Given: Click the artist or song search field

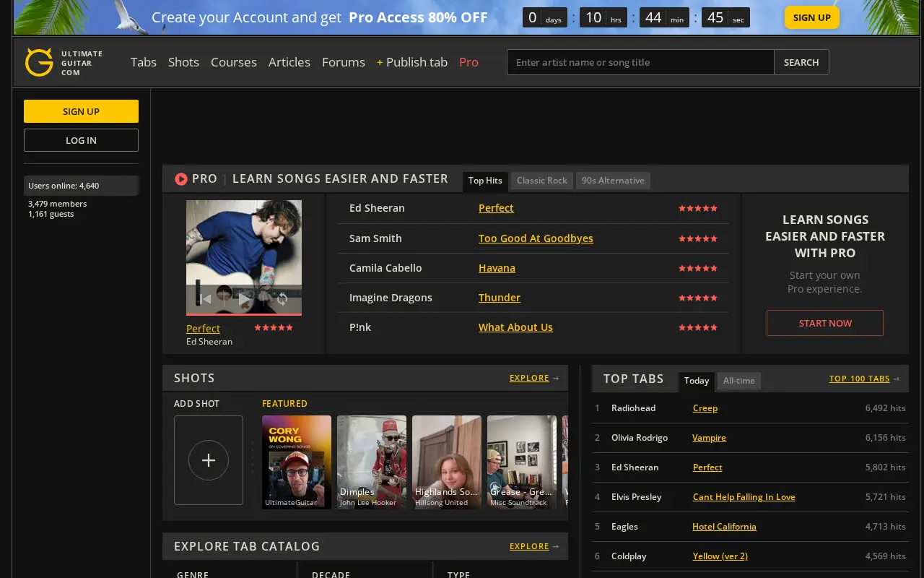Looking at the screenshot, I should coord(640,62).
